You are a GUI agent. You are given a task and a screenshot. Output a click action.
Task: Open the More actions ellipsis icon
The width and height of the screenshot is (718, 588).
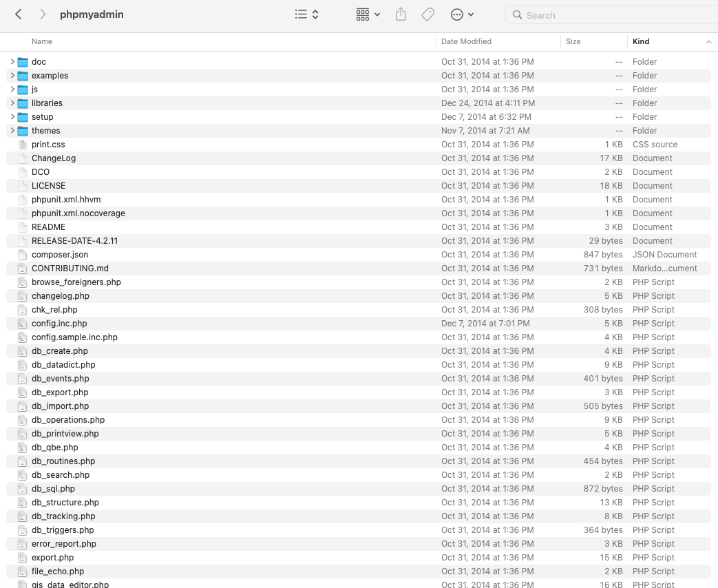[458, 14]
